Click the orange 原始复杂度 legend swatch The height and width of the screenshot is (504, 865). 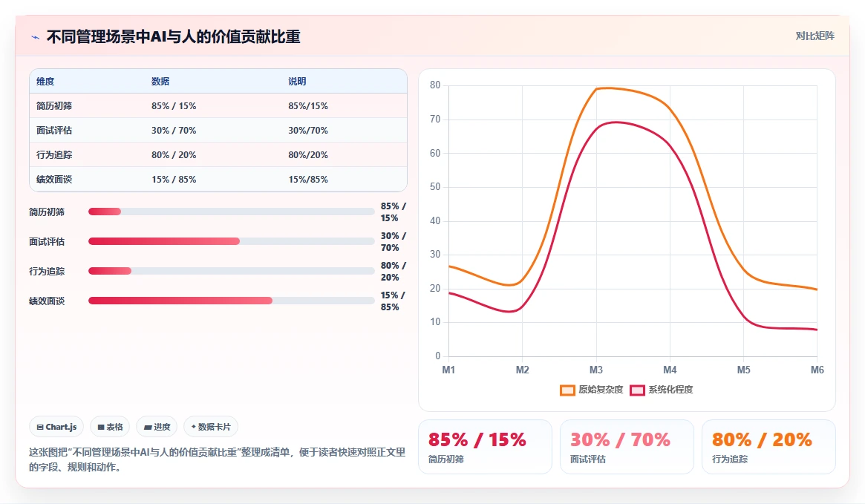tap(567, 390)
